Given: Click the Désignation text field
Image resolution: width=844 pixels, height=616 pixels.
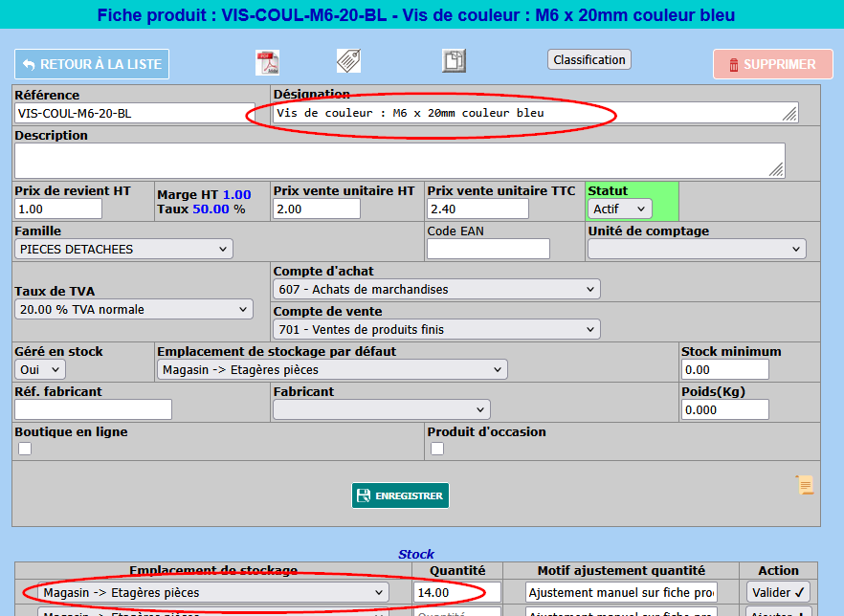Looking at the screenshot, I should pyautogui.click(x=536, y=113).
